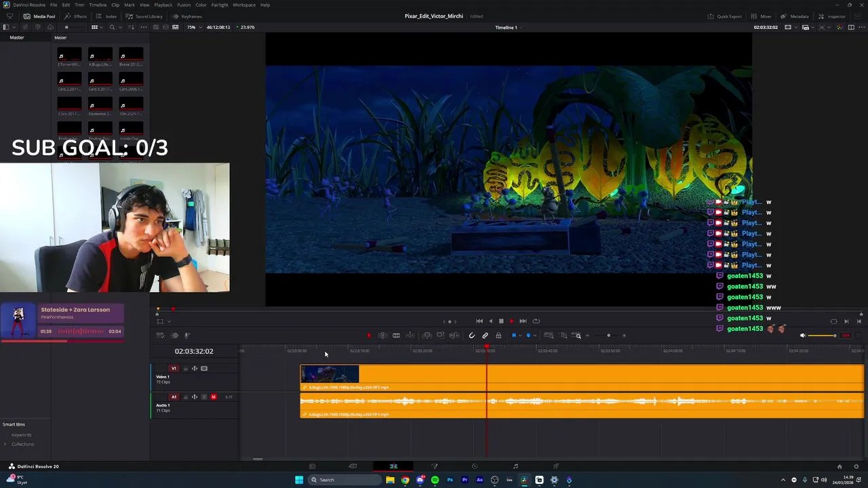Screen dimensions: 868x488
Task: Toggle Linked Selection chain icon
Action: click(485, 335)
